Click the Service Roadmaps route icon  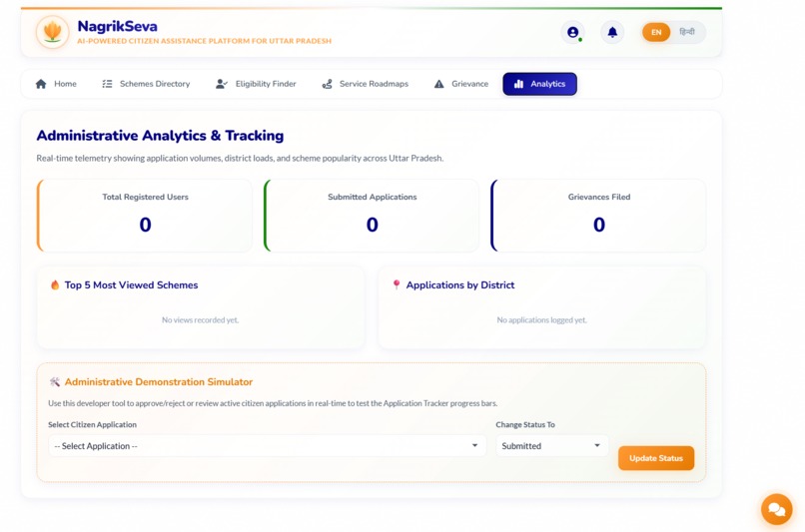[x=327, y=84]
